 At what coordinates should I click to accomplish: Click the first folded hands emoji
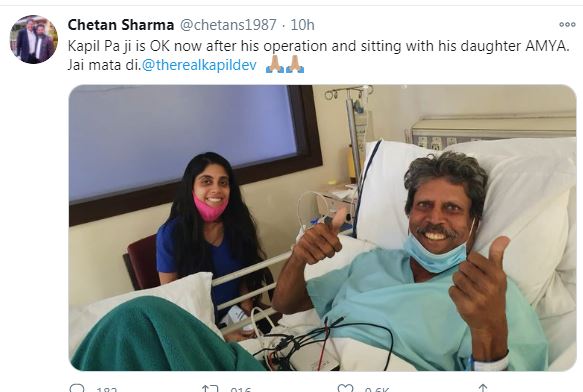tap(275, 64)
